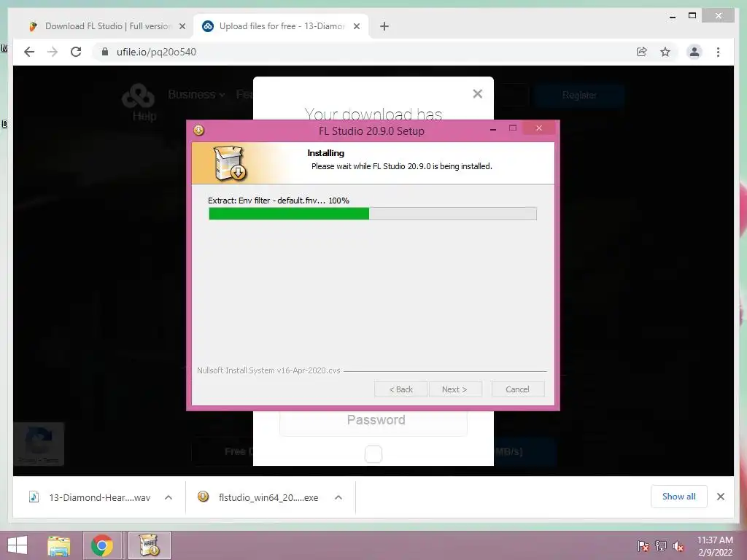Click the green installation progress bar
The height and width of the screenshot is (560, 747).
point(373,214)
